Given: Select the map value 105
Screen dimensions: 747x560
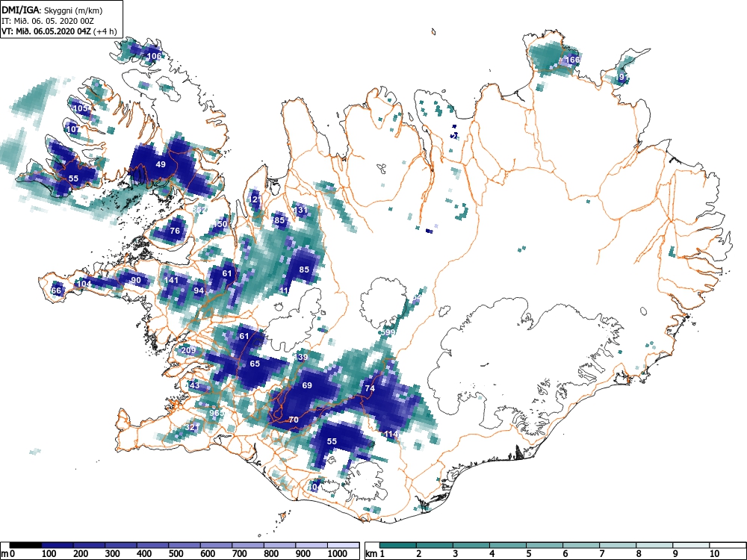Looking at the screenshot, I should 81,108.
